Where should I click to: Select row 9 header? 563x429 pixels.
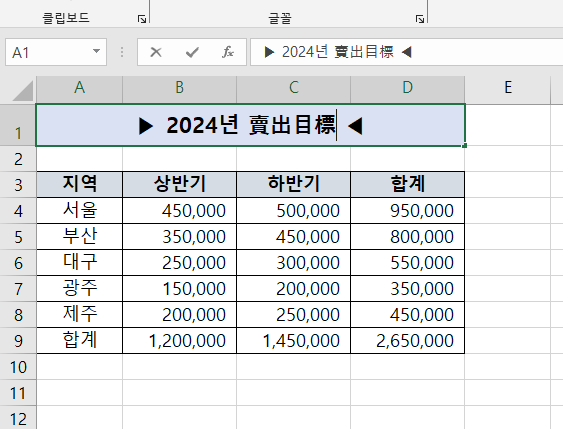click(x=18, y=341)
